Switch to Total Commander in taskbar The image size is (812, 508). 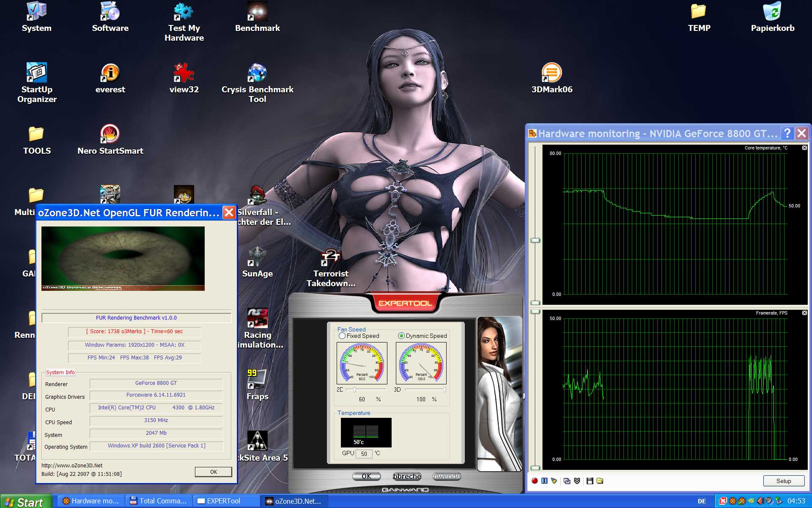[x=159, y=501]
